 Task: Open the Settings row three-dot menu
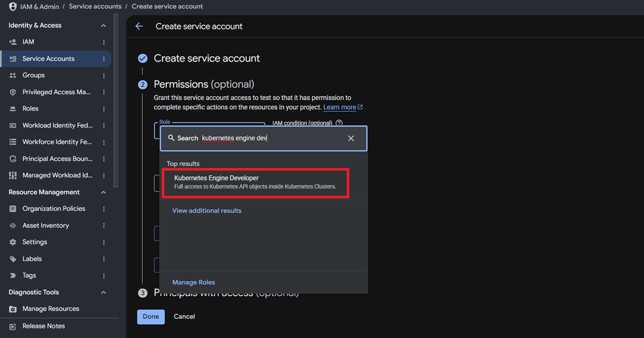tap(104, 242)
